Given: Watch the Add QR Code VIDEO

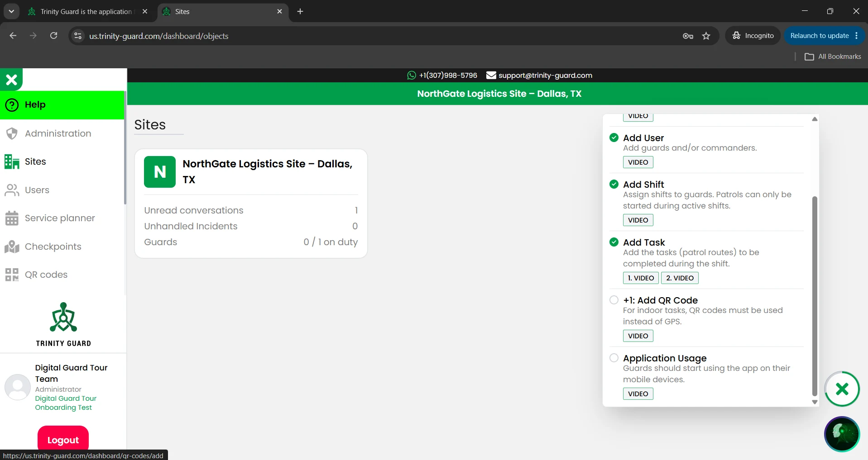Looking at the screenshot, I should click(x=638, y=336).
